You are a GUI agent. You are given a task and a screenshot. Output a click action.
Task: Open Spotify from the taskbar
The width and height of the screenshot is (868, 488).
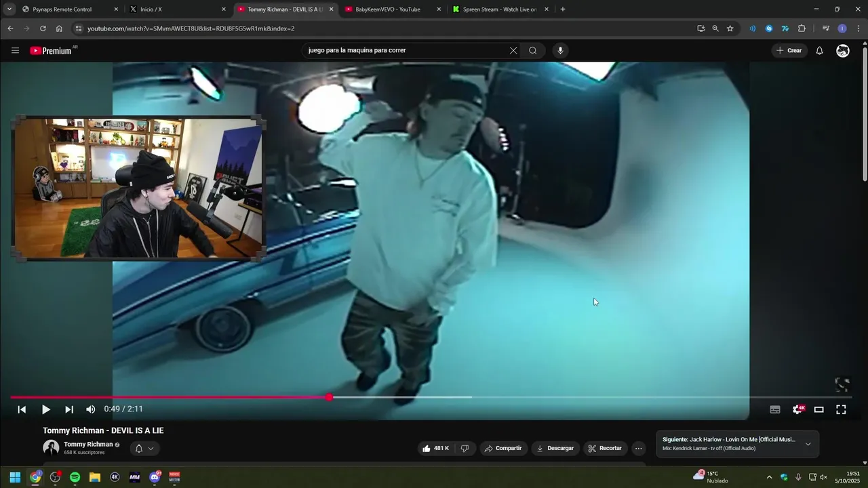tap(75, 477)
